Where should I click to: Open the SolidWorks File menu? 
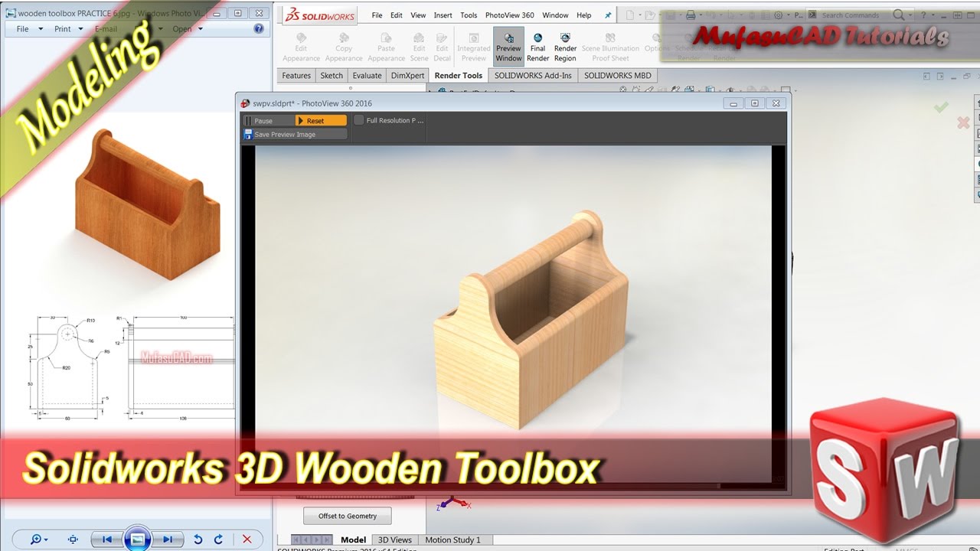pyautogui.click(x=377, y=15)
